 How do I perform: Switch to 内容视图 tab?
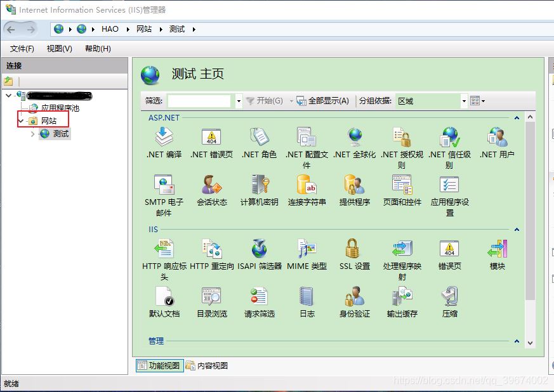click(207, 365)
